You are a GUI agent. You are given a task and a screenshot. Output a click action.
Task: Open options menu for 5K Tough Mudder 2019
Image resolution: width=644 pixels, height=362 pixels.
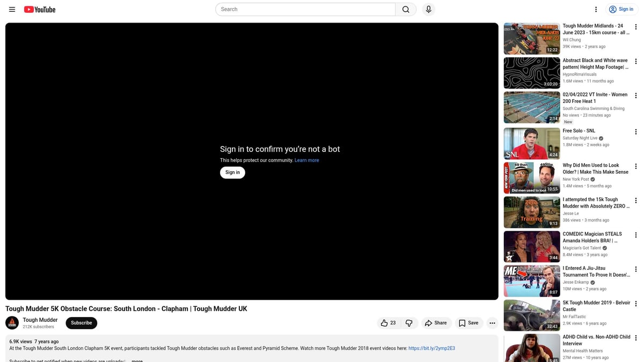click(636, 304)
